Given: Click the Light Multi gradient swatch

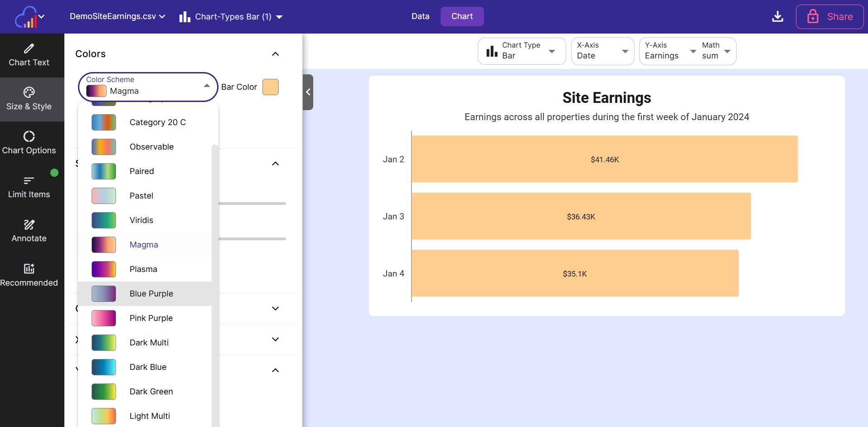Looking at the screenshot, I should (x=104, y=416).
